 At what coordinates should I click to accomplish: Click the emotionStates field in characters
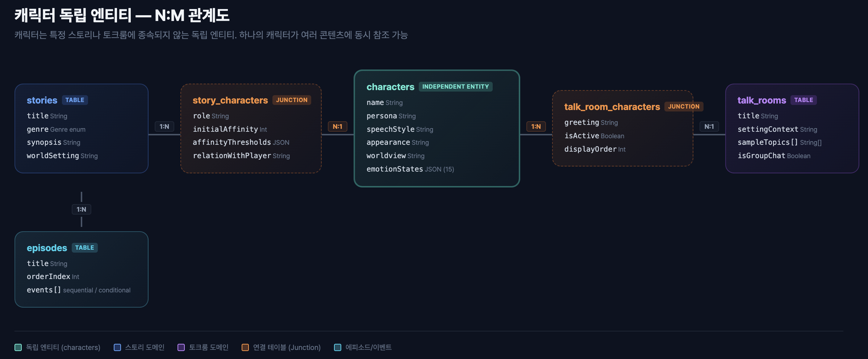[x=395, y=169]
